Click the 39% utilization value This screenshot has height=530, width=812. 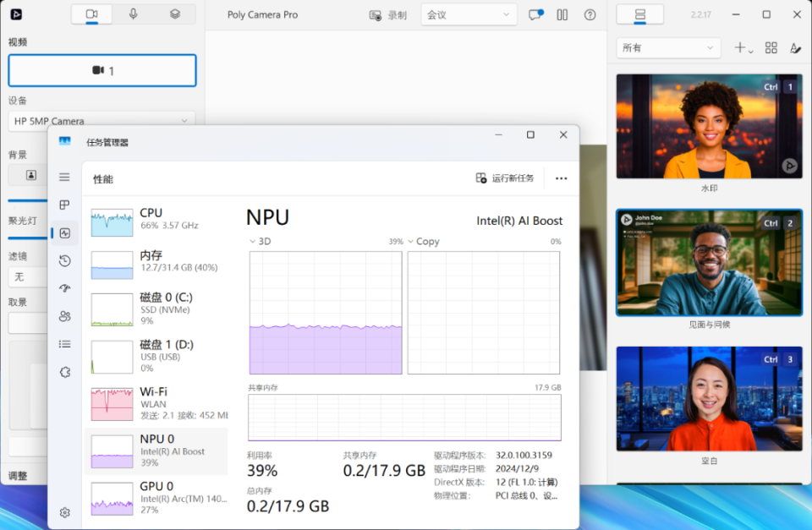tap(262, 471)
